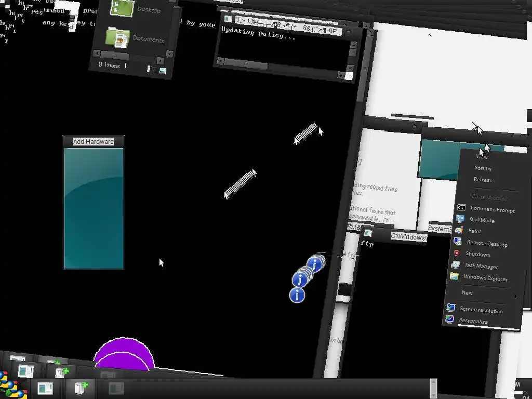Image resolution: width=532 pixels, height=399 pixels.
Task: Open the View submenu in context menu
Action: (x=482, y=156)
